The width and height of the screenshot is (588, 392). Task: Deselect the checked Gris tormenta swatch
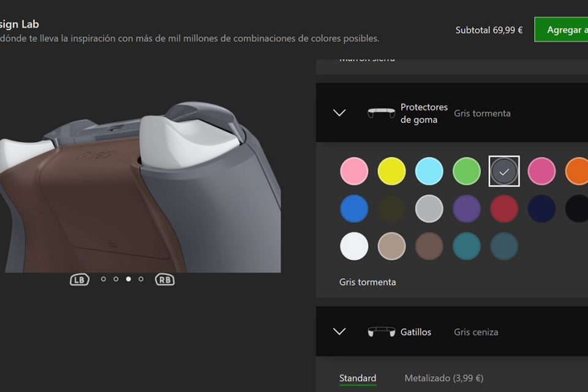point(504,171)
